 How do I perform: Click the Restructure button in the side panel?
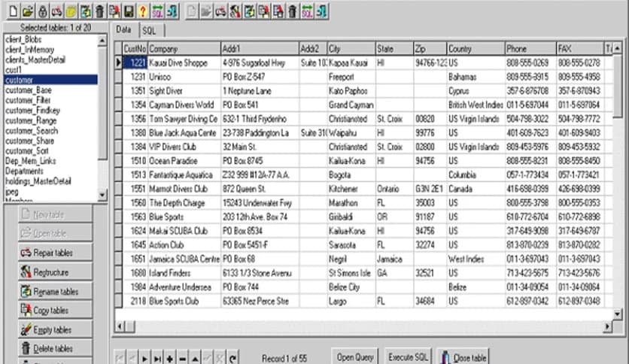[56, 272]
